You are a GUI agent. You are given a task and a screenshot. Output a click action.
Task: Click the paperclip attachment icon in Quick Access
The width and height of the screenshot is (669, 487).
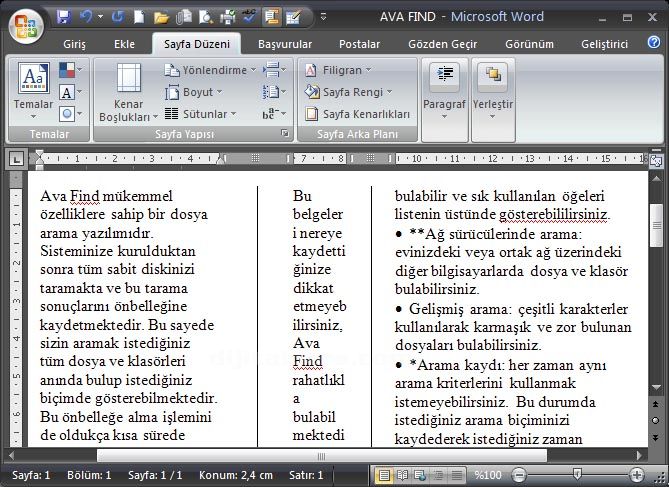pyautogui.click(x=184, y=17)
